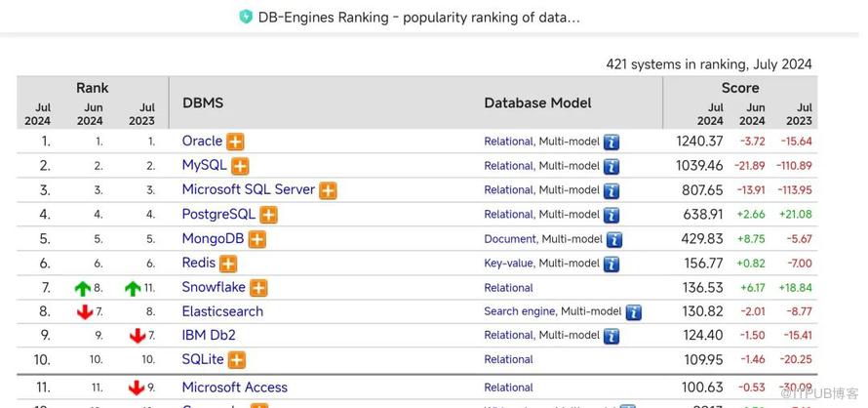
Task: Click the plus icon beside SQLite
Action: click(x=236, y=360)
